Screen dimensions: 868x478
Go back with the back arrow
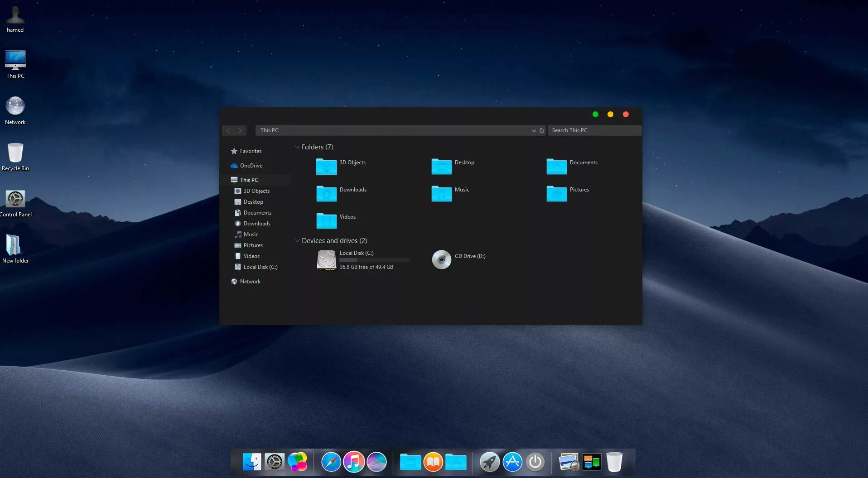(228, 130)
